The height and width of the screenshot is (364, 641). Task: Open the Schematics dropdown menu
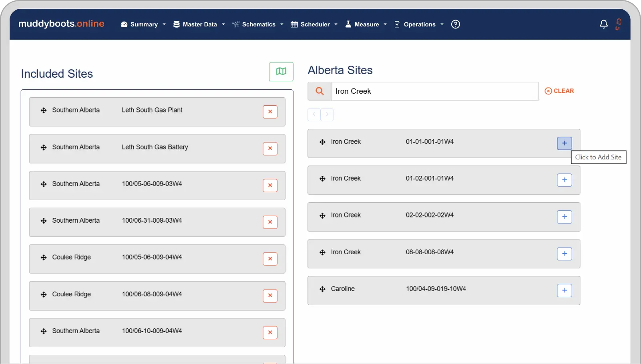258,24
